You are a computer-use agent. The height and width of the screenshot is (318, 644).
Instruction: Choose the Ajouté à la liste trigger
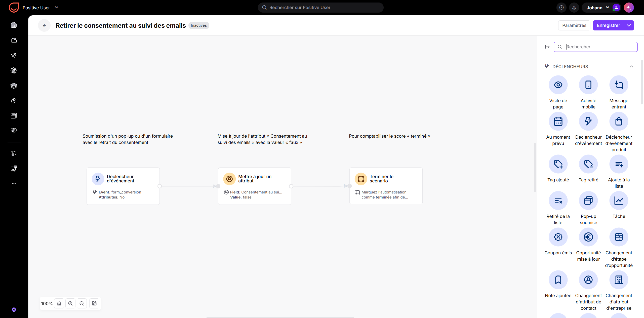click(619, 164)
